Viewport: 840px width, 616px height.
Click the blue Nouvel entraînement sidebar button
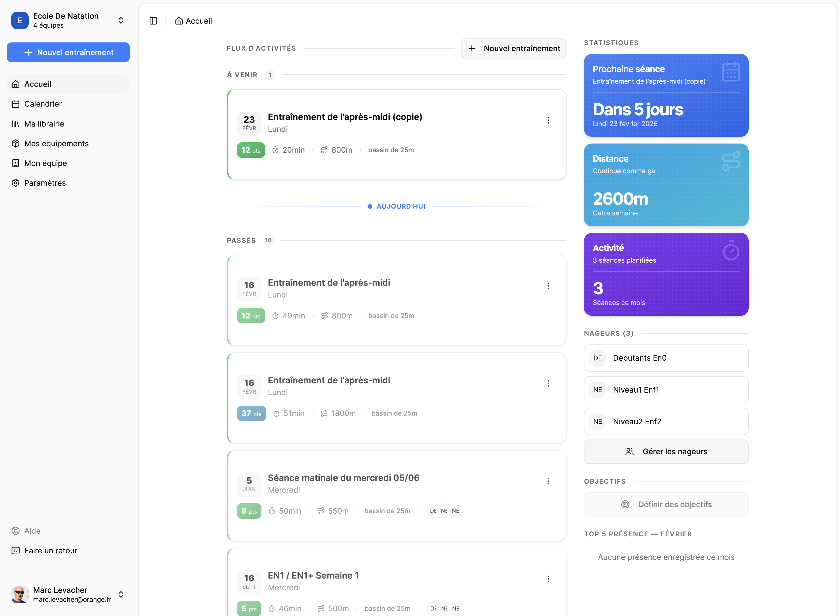click(x=68, y=53)
